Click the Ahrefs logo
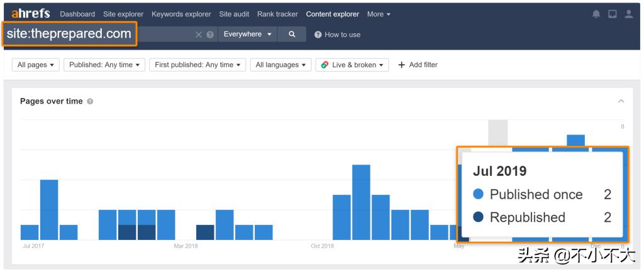The image size is (644, 272). (x=30, y=14)
